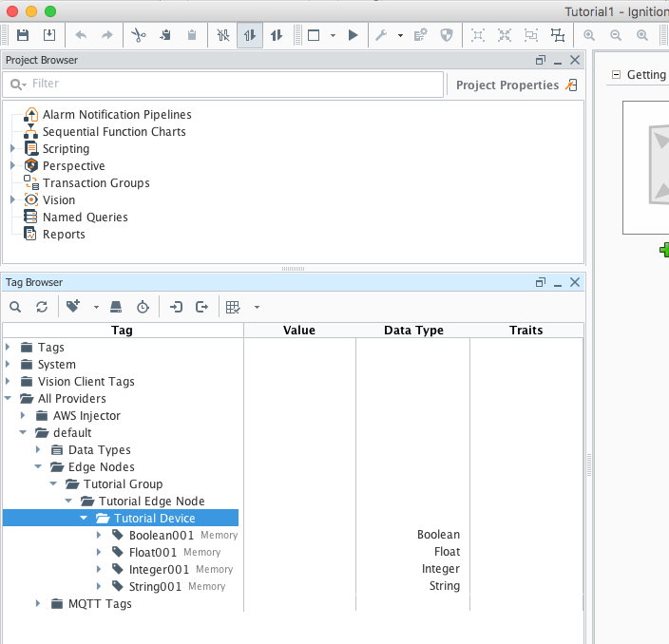Expand the Boolean001 tag node
This screenshot has height=644, width=669.
pos(100,536)
